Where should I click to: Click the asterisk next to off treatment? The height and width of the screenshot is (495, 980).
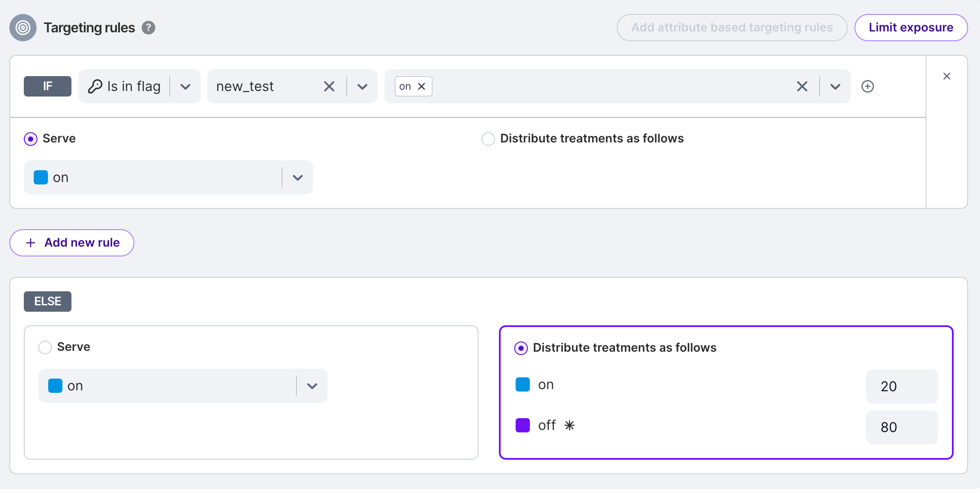point(570,425)
